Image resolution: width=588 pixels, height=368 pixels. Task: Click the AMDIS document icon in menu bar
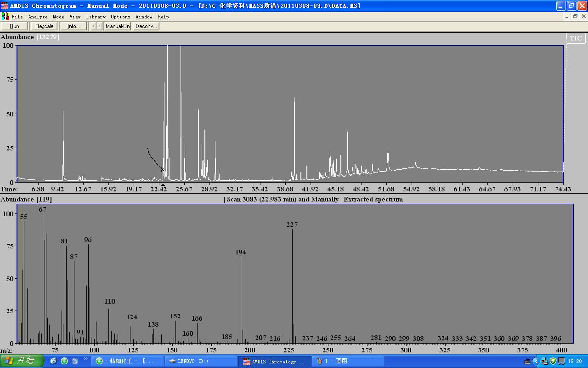5,17
